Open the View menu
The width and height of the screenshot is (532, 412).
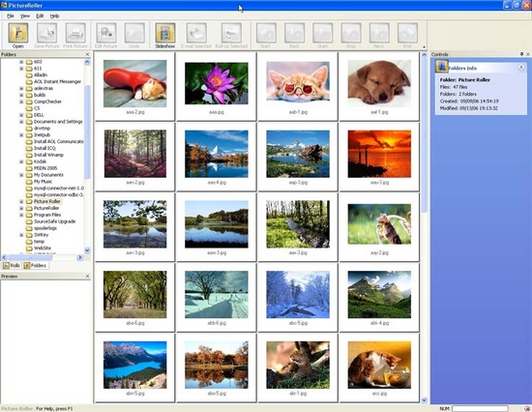click(x=25, y=15)
